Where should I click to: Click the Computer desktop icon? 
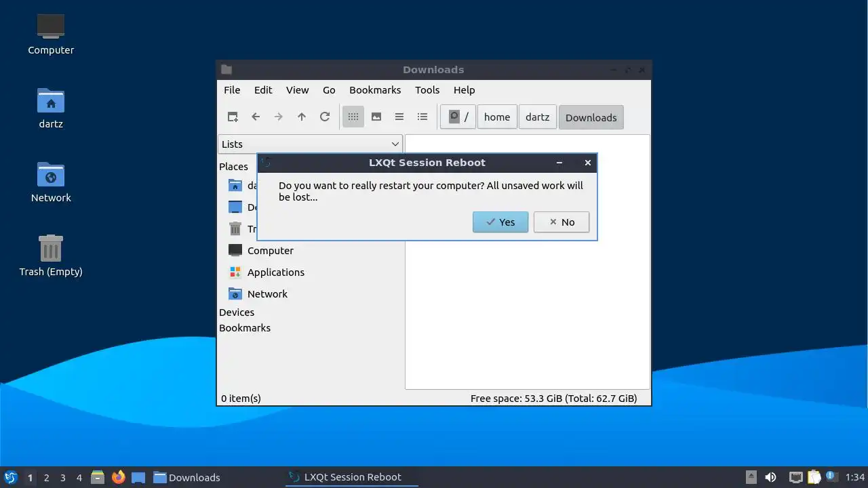click(x=51, y=33)
